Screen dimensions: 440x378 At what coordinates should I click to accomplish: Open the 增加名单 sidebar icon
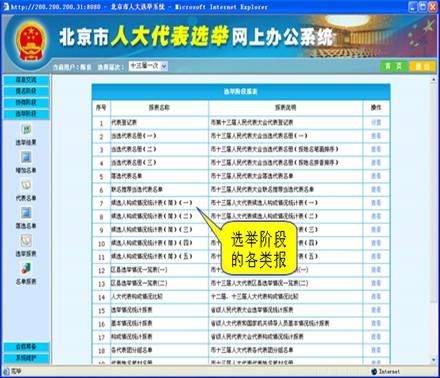coord(26,157)
